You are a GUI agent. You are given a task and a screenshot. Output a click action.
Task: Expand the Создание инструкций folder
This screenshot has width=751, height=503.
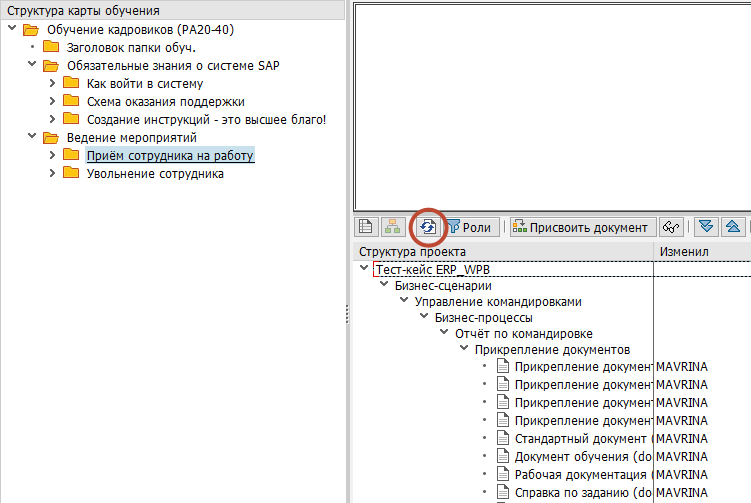[52, 119]
